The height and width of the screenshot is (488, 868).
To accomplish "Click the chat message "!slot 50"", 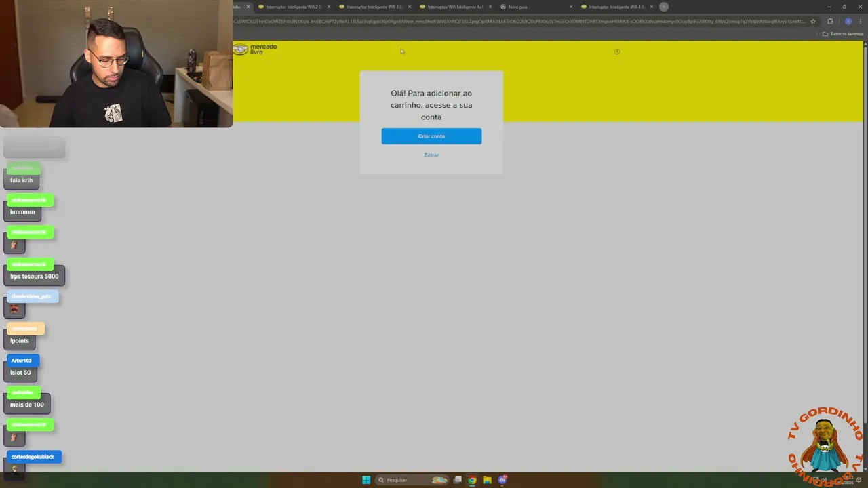I will [20, 373].
